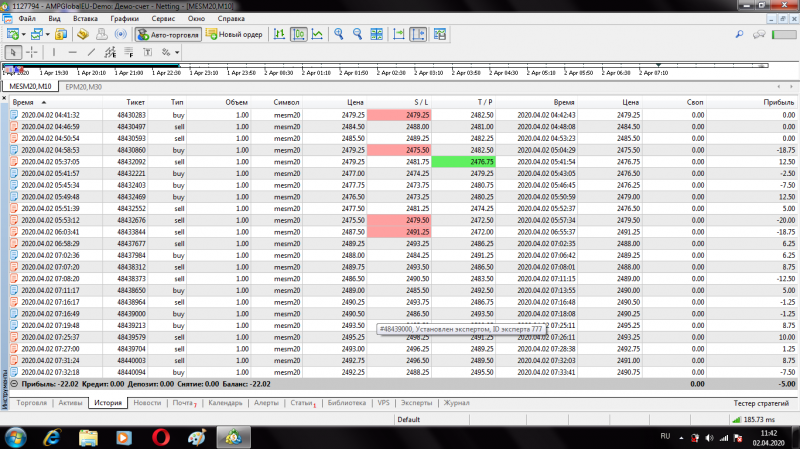This screenshot has height=449, width=800.
Task: Click the tile windows grid icon
Action: [x=377, y=34]
